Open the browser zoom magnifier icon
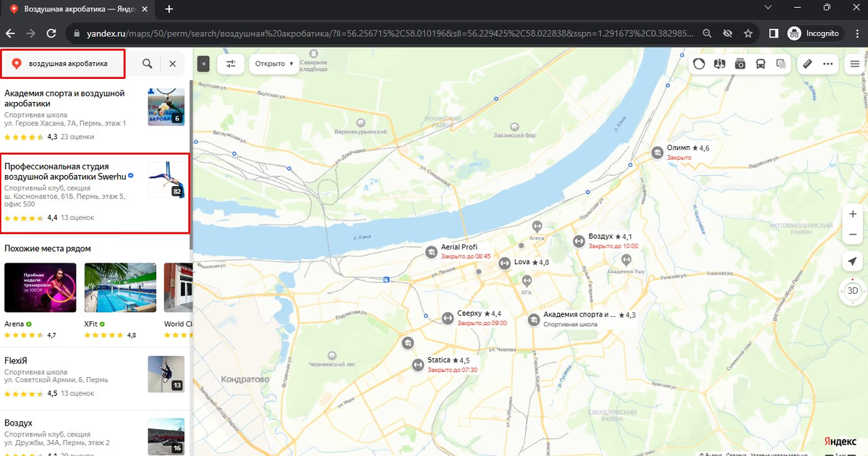The height and width of the screenshot is (456, 868). pos(708,33)
